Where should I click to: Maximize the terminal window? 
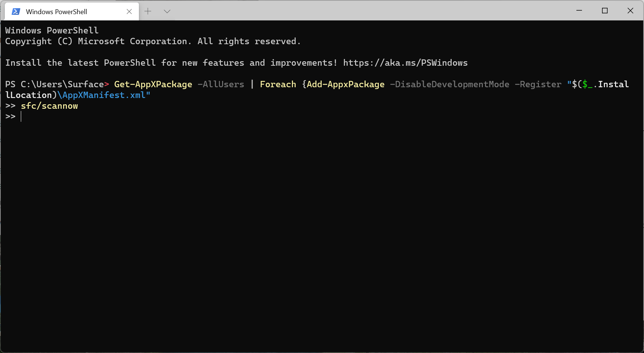(605, 11)
